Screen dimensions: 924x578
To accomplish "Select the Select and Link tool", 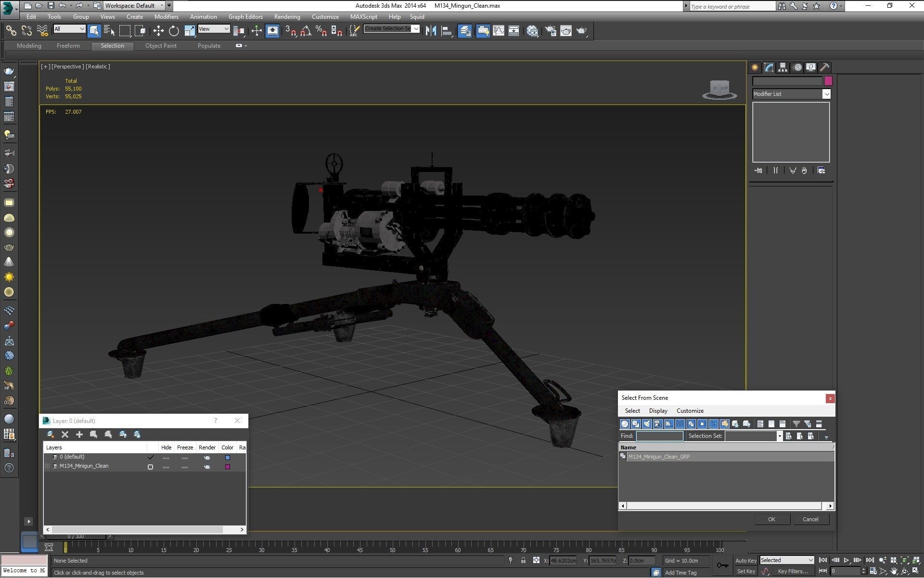I will tap(11, 31).
